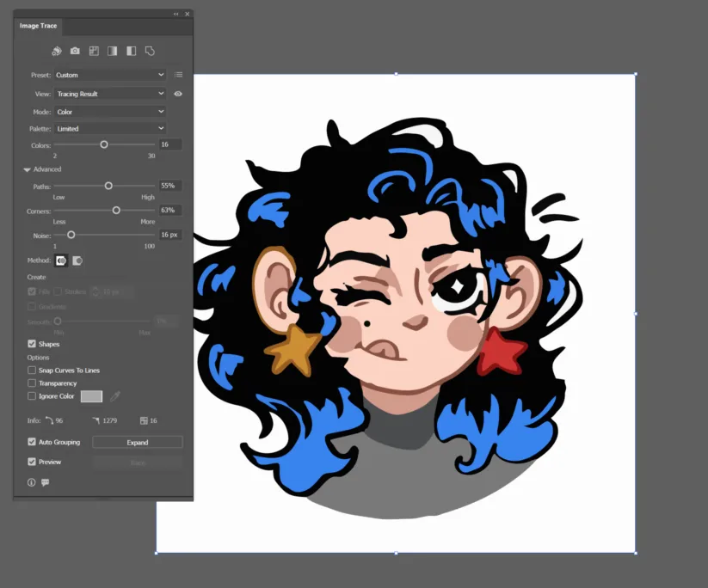Edit the Paths percentage field 55%
Image resolution: width=708 pixels, height=588 pixels.
click(170, 186)
